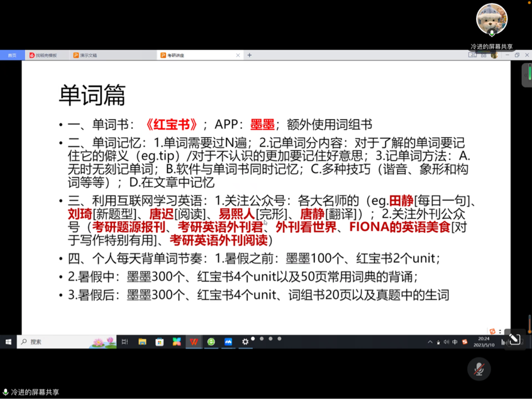Expand the system tray hidden icons chevron
532x399 pixels.
(x=430, y=342)
